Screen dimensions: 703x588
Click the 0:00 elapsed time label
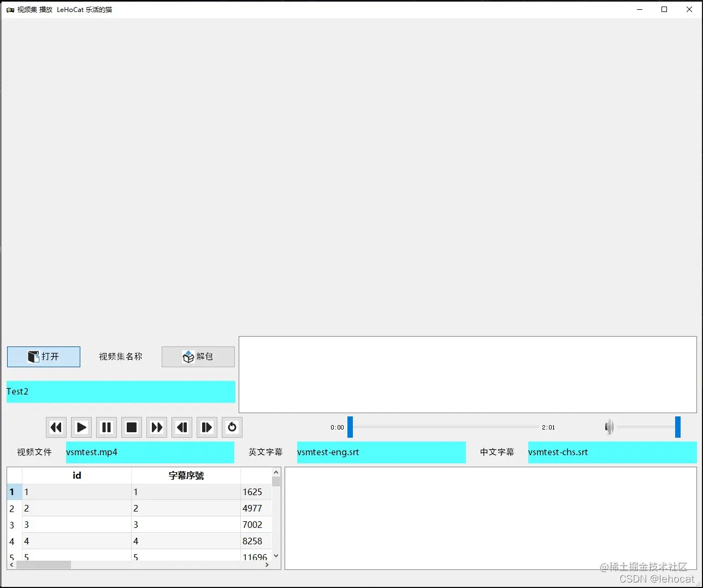point(337,427)
